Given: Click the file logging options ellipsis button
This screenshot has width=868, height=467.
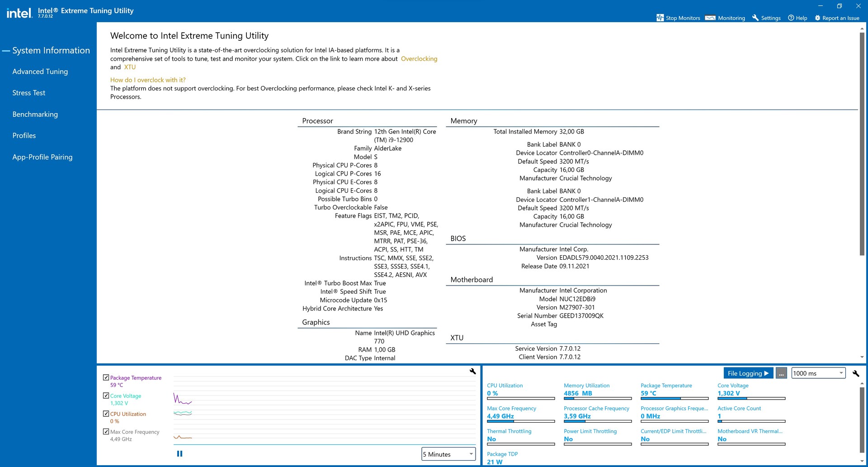Looking at the screenshot, I should [781, 373].
